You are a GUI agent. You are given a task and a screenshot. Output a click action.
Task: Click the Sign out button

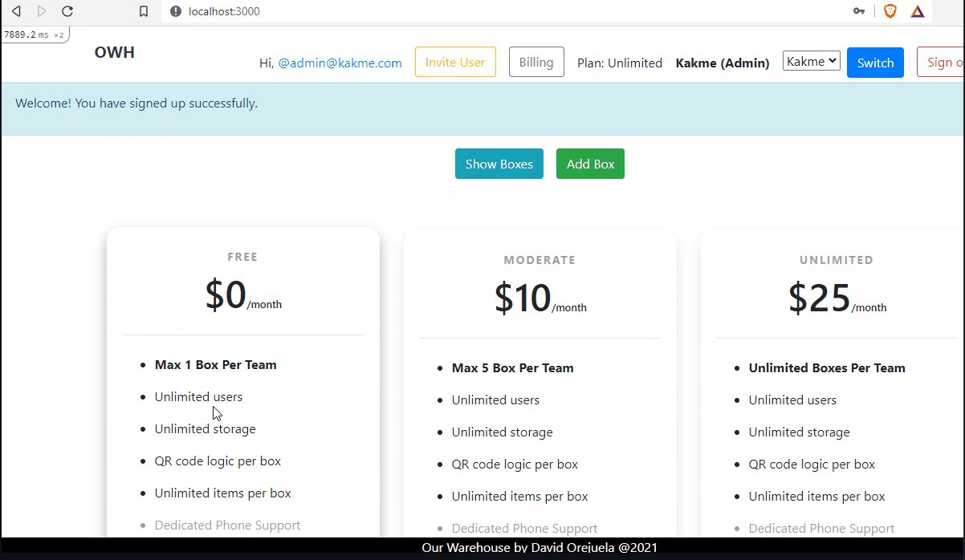941,63
